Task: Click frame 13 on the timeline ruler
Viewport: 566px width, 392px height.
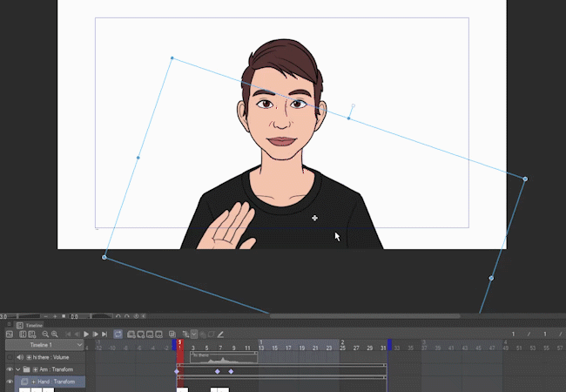Action: tap(261, 348)
